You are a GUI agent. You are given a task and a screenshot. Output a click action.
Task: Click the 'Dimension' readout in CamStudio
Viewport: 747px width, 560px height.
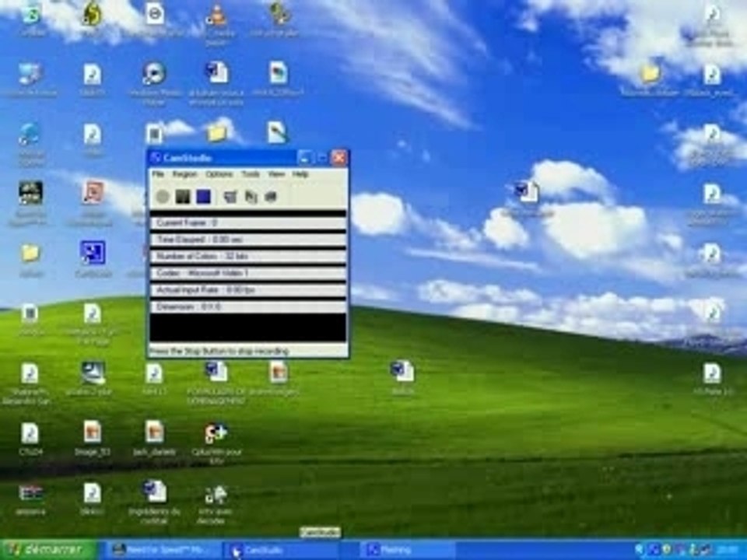tap(247, 306)
